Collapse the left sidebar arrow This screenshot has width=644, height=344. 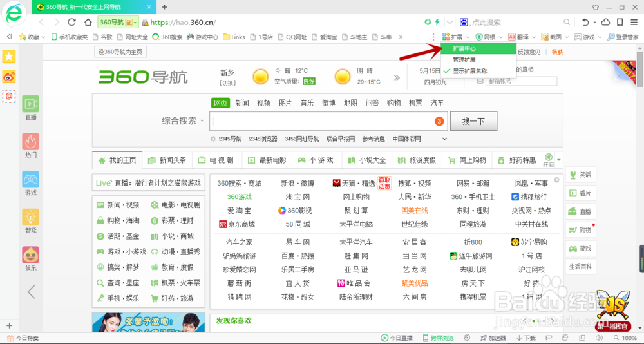pos(31,292)
